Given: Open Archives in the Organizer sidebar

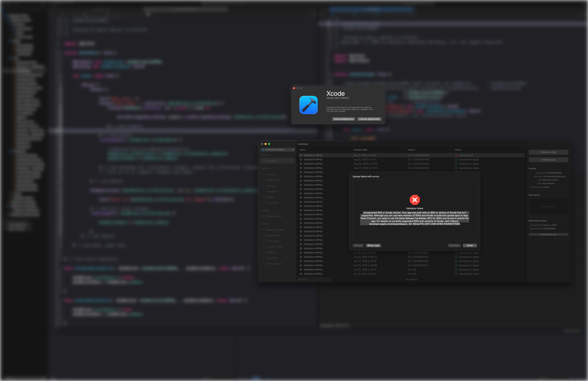Looking at the screenshot, I should 278,161.
